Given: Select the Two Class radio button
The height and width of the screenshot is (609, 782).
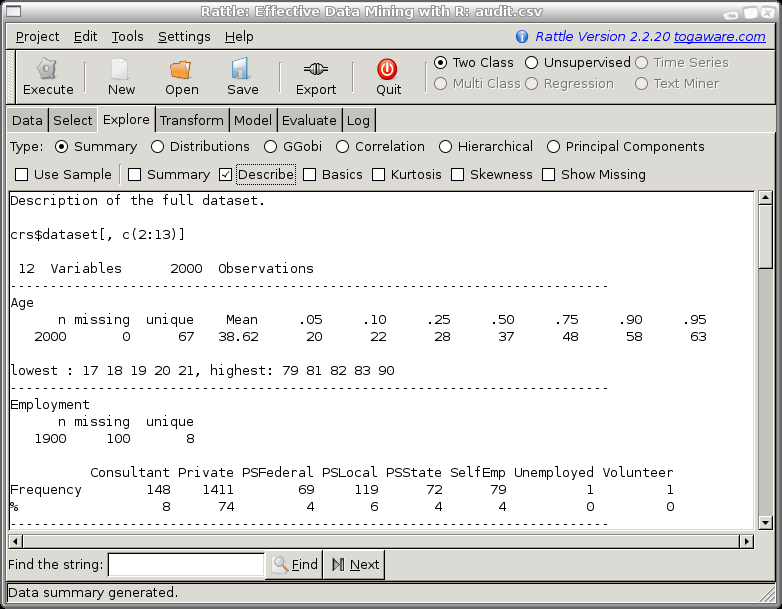Looking at the screenshot, I should point(440,62).
